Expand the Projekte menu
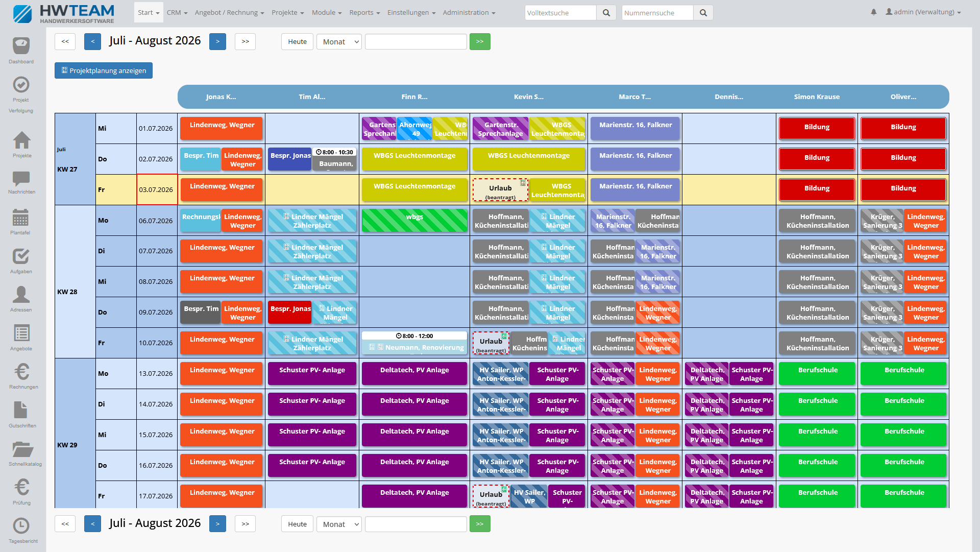980x552 pixels. pos(288,13)
